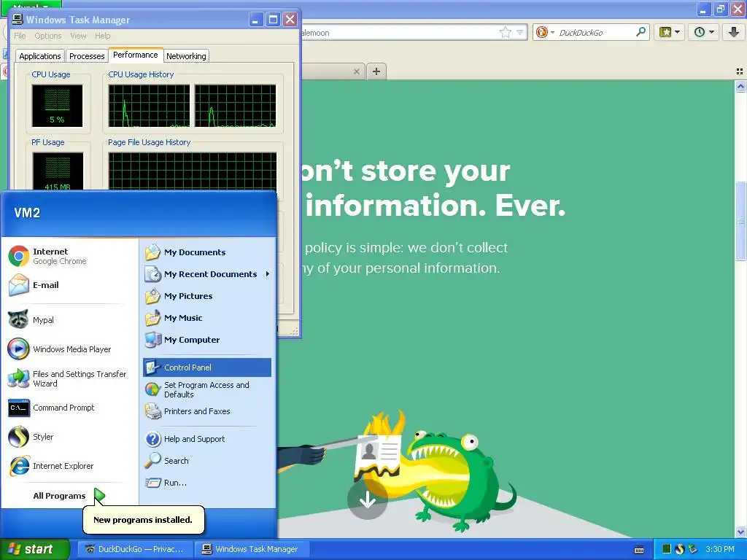Open Control Panel
Viewport: 747px width, 560px height.
click(x=206, y=367)
